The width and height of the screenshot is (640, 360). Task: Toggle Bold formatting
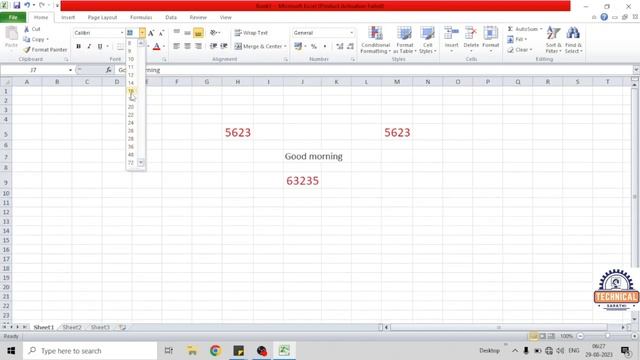point(78,46)
